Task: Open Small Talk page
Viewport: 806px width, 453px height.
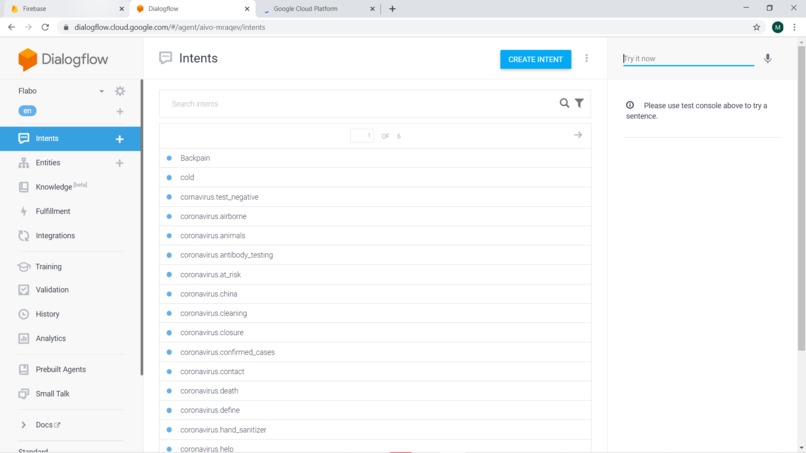Action: (x=52, y=394)
